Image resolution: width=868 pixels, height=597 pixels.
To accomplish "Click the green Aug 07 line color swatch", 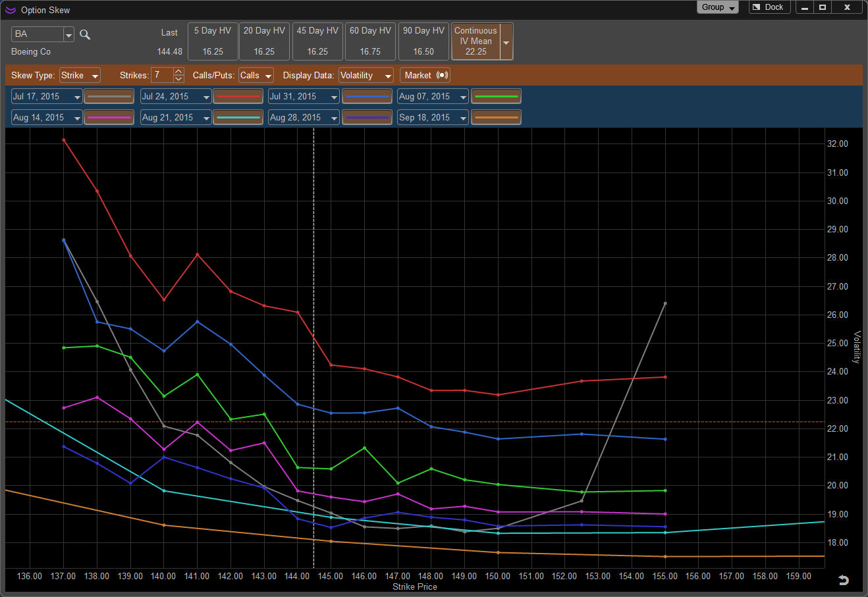I will 497,97.
